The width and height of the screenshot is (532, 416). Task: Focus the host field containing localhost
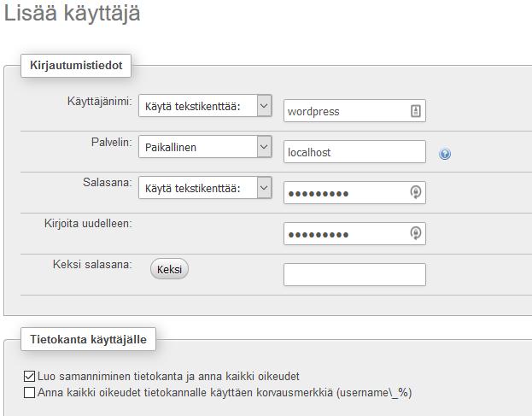pyautogui.click(x=354, y=152)
